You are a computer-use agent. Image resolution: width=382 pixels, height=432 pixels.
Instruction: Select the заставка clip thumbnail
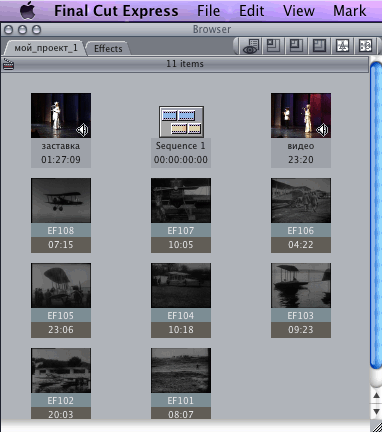pos(61,115)
